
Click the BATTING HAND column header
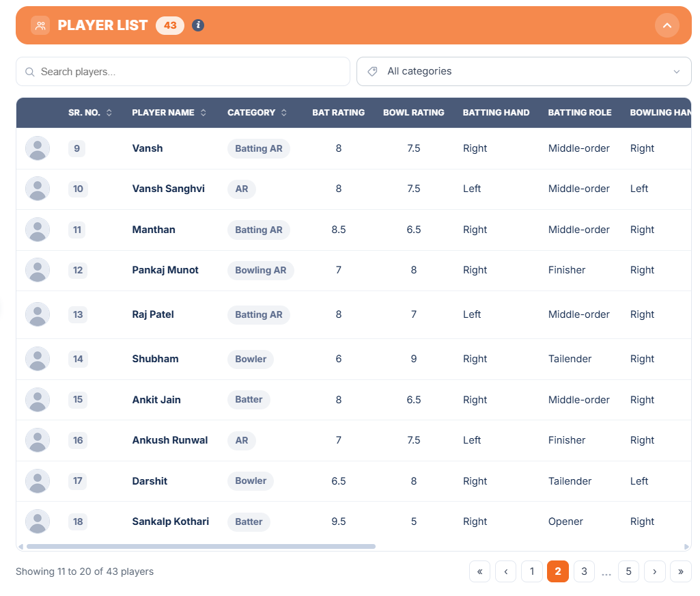[x=496, y=113]
